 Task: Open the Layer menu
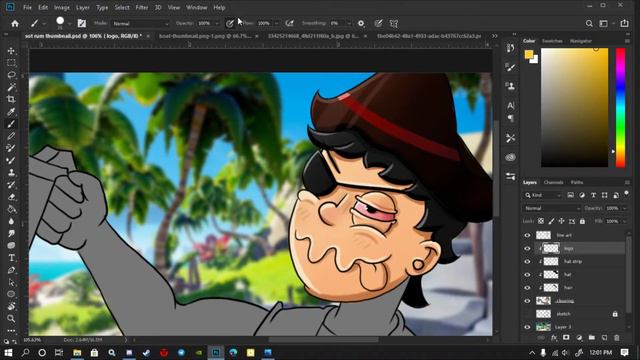[x=83, y=7]
